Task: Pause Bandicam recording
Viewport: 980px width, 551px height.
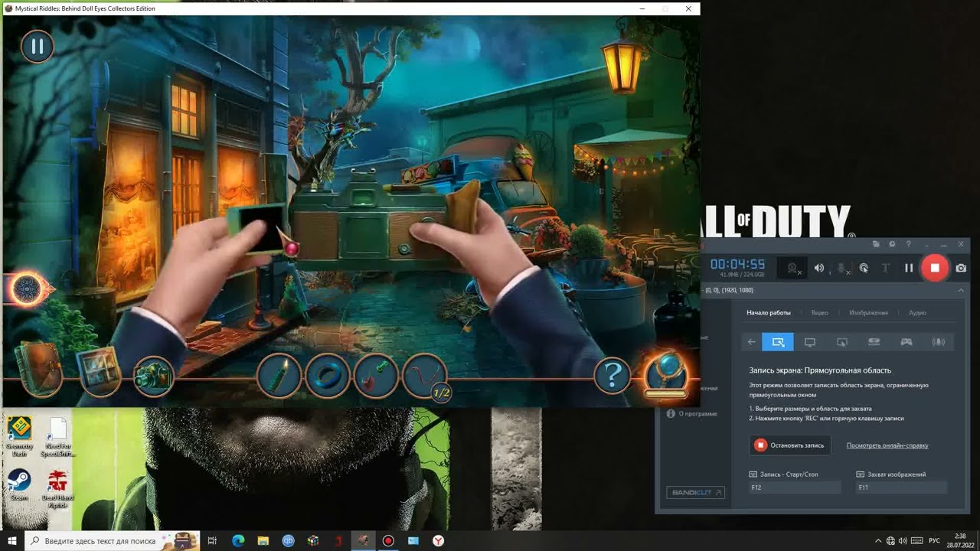Action: click(x=909, y=268)
